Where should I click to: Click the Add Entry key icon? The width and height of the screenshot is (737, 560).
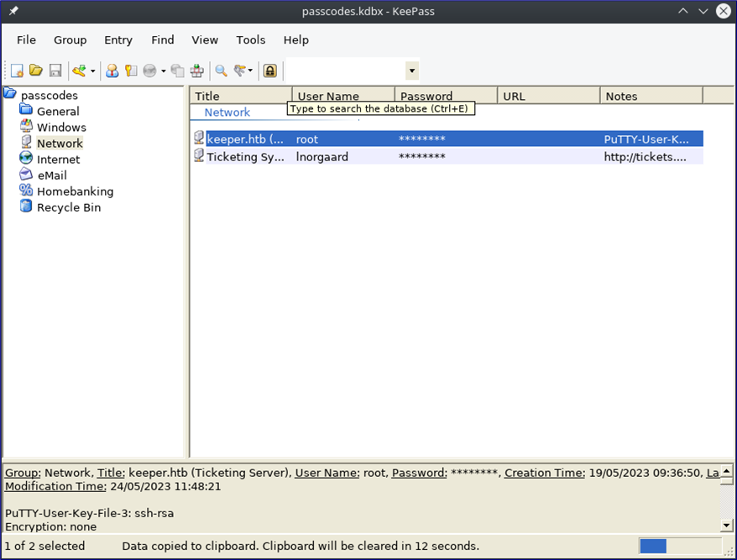click(80, 71)
